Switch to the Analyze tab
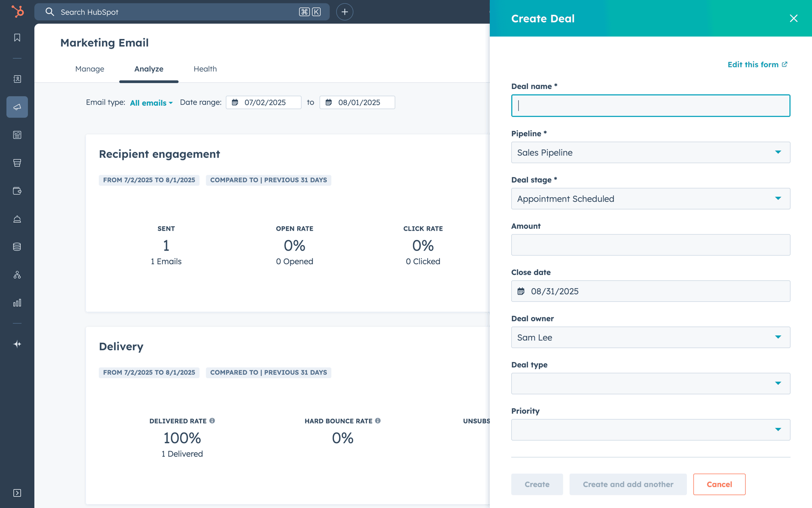 (x=149, y=69)
